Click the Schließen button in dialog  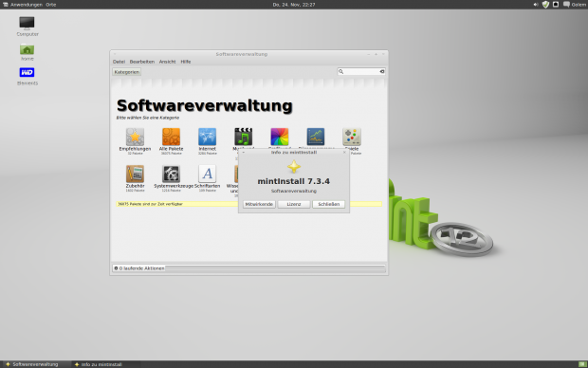click(328, 204)
